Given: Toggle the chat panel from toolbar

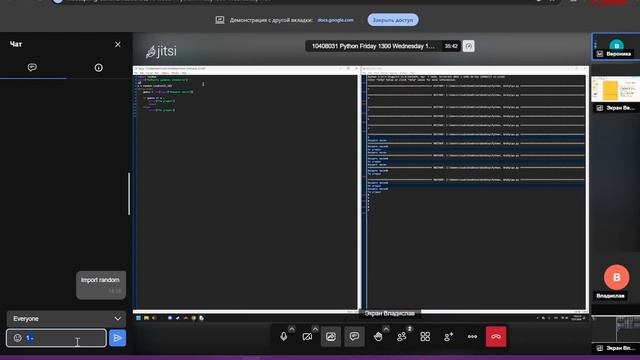Looking at the screenshot, I should 354,337.
